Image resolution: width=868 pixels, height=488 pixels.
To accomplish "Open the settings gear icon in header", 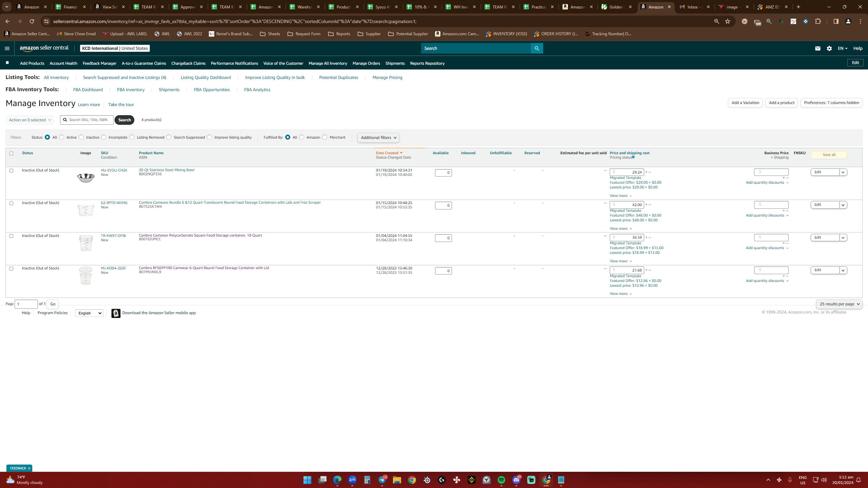I will [829, 48].
